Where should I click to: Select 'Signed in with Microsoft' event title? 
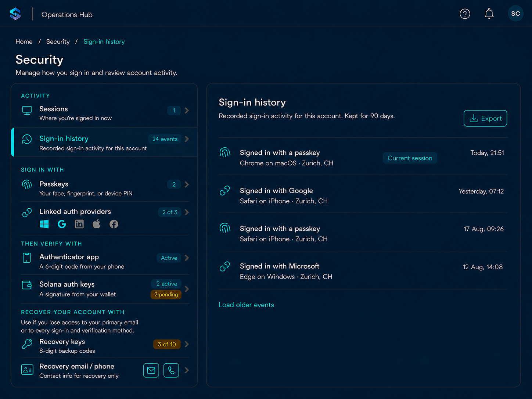(280, 266)
